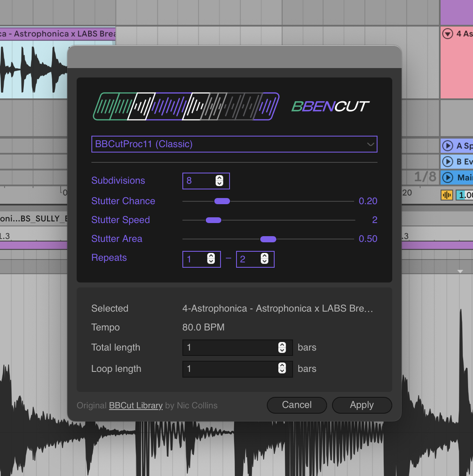The width and height of the screenshot is (473, 476).
Task: Launch the Main track play button
Action: pos(448,177)
